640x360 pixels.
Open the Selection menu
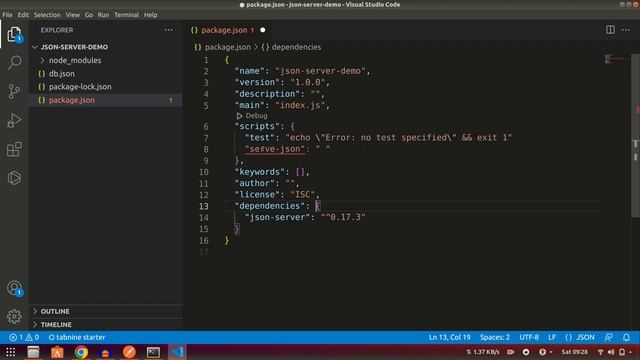point(47,15)
